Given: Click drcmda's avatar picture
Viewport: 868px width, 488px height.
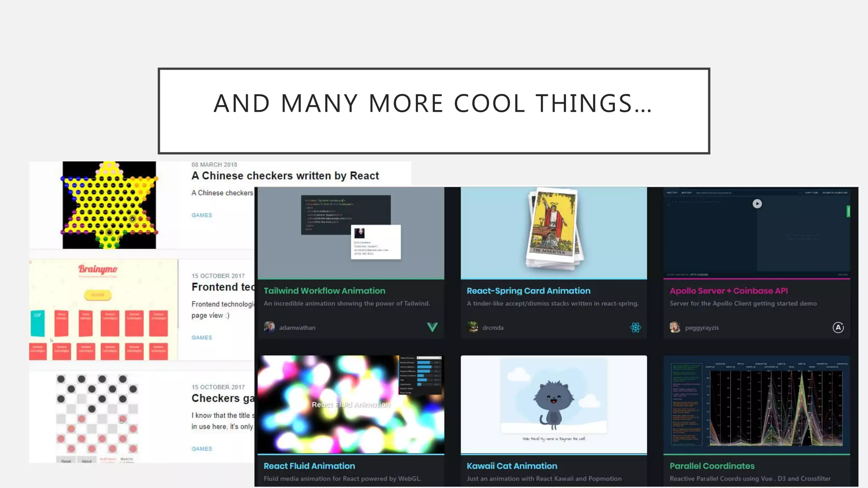Looking at the screenshot, I should [x=473, y=327].
